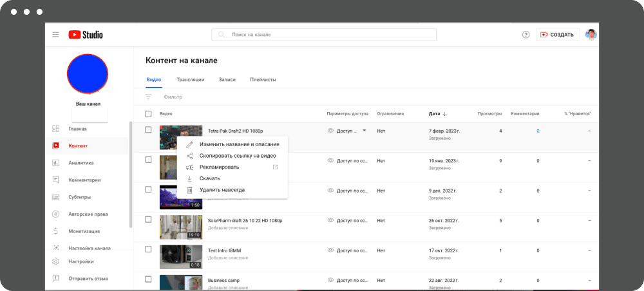The height and width of the screenshot is (291, 644).
Task: Expand the access dropdown for Tetra Pak video
Action: click(x=364, y=131)
